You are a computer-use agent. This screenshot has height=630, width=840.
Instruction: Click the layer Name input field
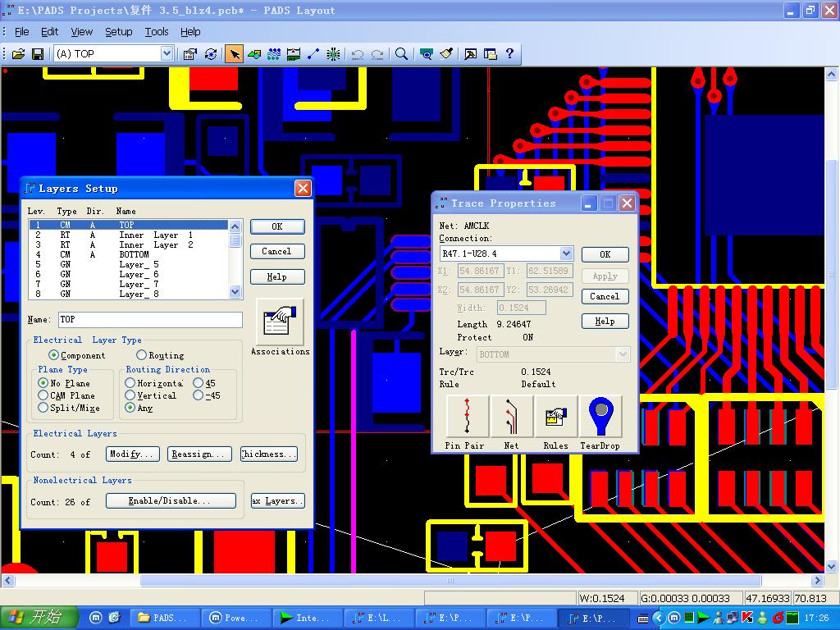tap(149, 320)
